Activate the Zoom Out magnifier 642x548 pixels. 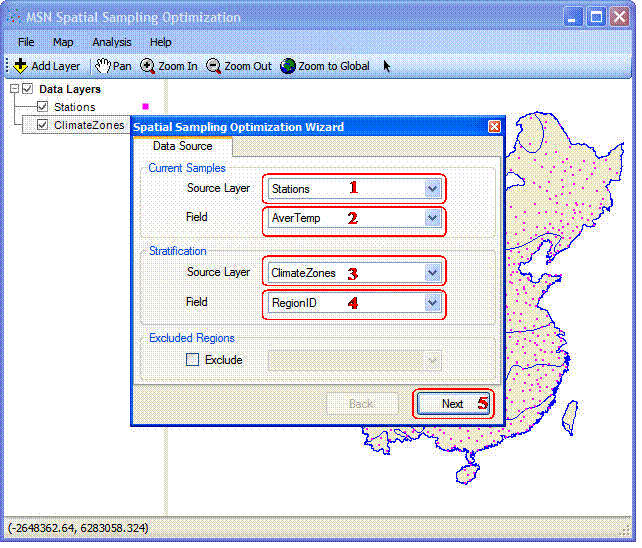pos(213,66)
